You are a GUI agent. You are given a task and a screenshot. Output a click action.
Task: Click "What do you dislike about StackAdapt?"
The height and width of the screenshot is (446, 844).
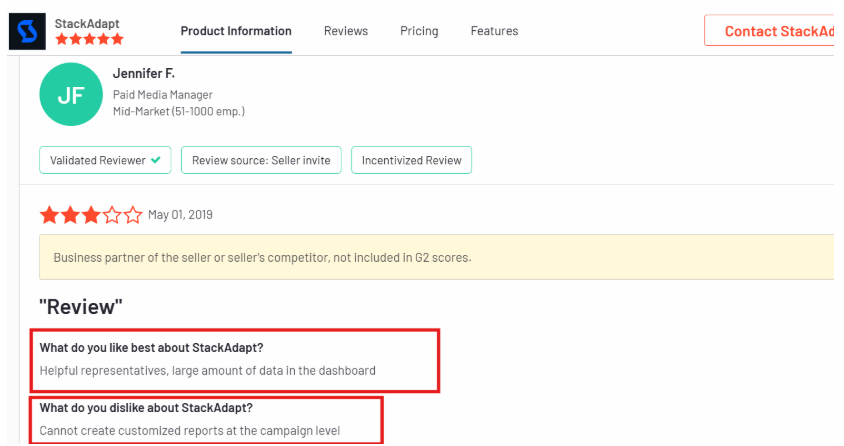pos(146,408)
